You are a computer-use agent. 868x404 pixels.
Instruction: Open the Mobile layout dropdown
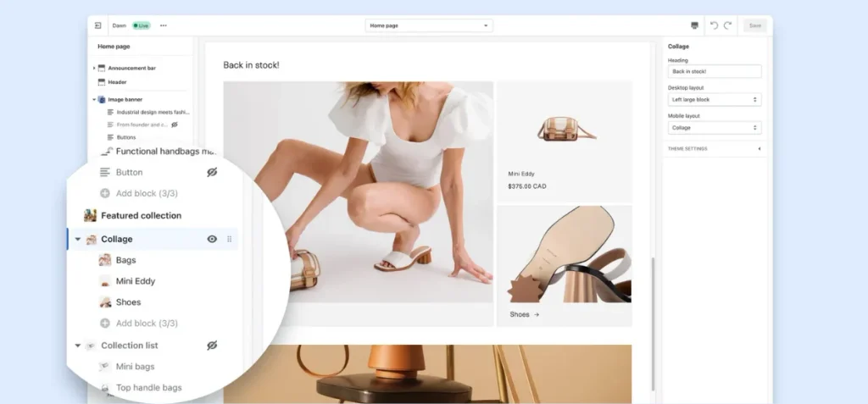click(x=715, y=128)
